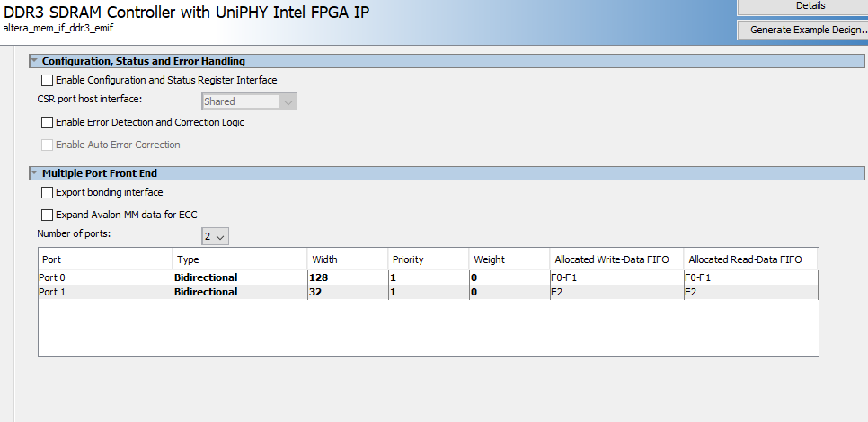The width and height of the screenshot is (868, 422).
Task: Edit Port 1 weight value
Action: point(509,292)
